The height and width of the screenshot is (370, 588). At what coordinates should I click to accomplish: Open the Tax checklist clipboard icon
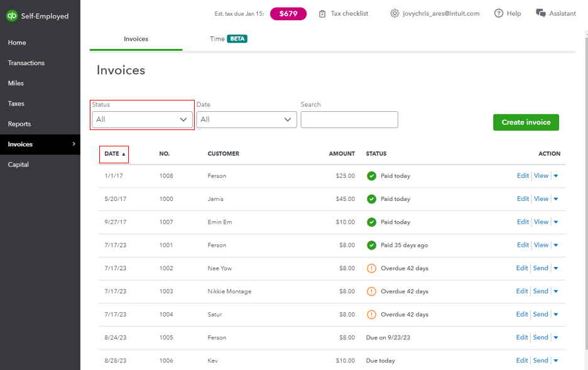(322, 14)
